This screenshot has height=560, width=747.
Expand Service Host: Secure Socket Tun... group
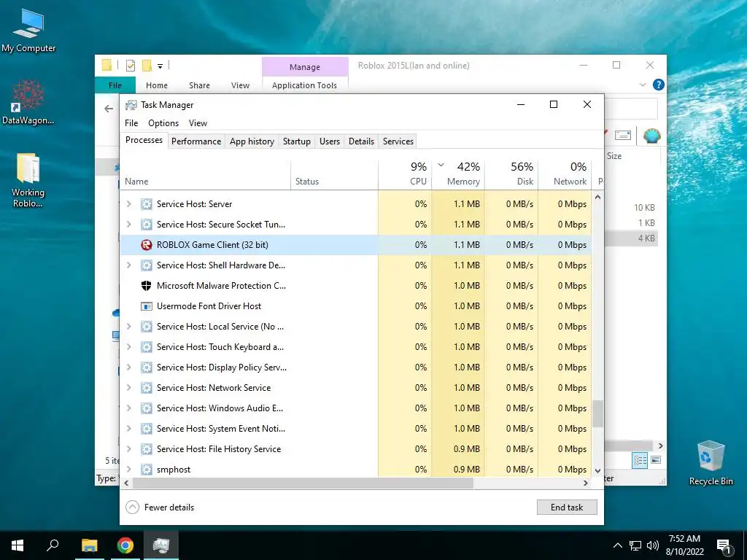(128, 225)
